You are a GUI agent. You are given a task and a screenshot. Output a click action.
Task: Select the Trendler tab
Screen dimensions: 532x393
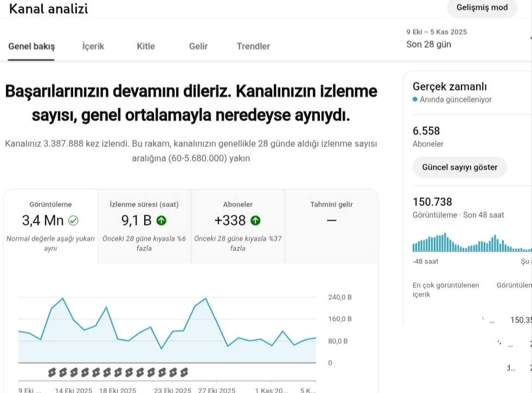point(253,46)
